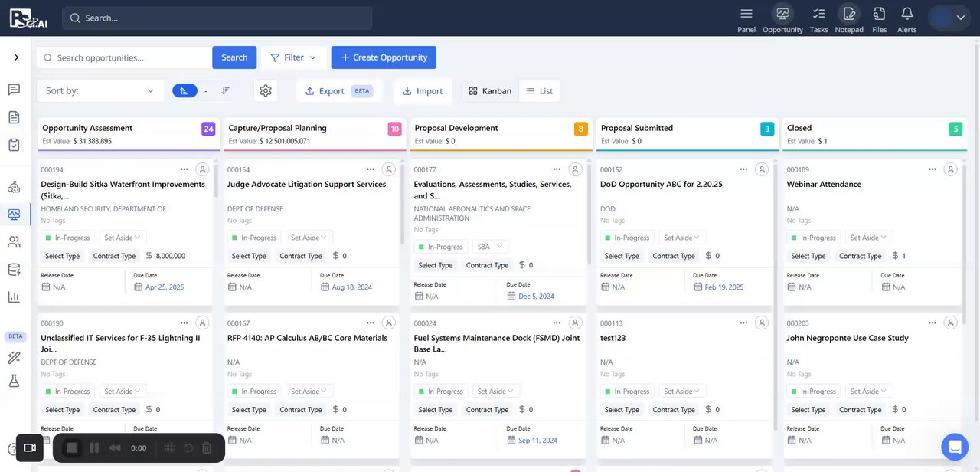Open Set Aside dropdown on card 000167

(x=309, y=391)
